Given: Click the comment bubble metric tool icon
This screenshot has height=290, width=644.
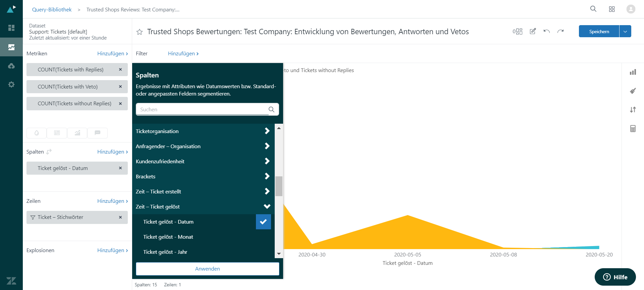Looking at the screenshot, I should (98, 133).
